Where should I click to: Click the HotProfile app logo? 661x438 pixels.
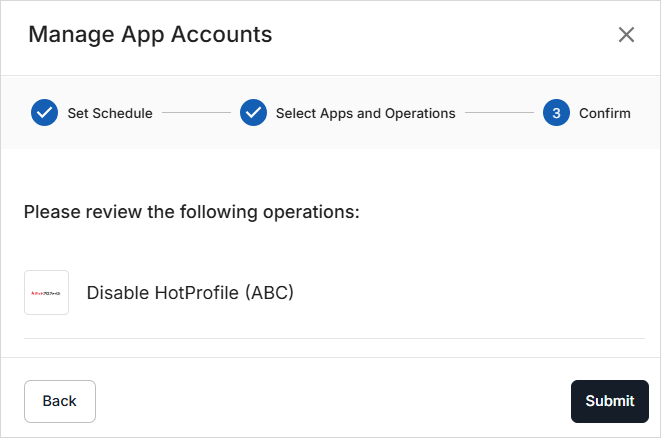point(46,293)
